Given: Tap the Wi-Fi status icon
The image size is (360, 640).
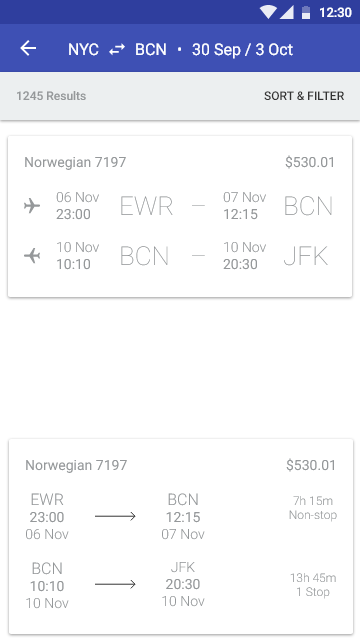Looking at the screenshot, I should click(x=268, y=12).
